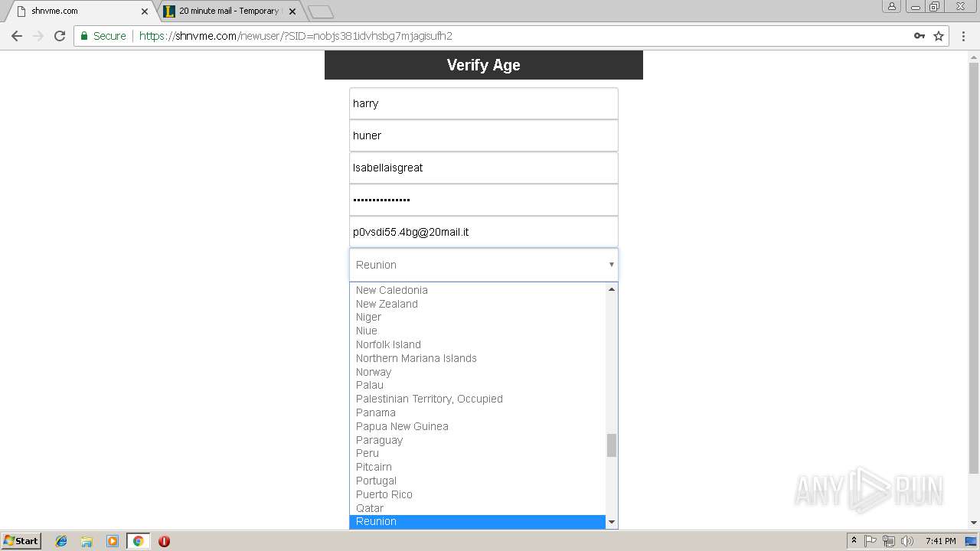Select Pitcairn in the country list

pyautogui.click(x=478, y=467)
